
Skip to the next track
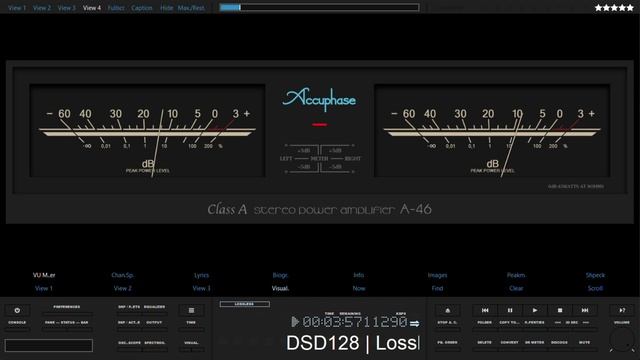pyautogui.click(x=584, y=310)
